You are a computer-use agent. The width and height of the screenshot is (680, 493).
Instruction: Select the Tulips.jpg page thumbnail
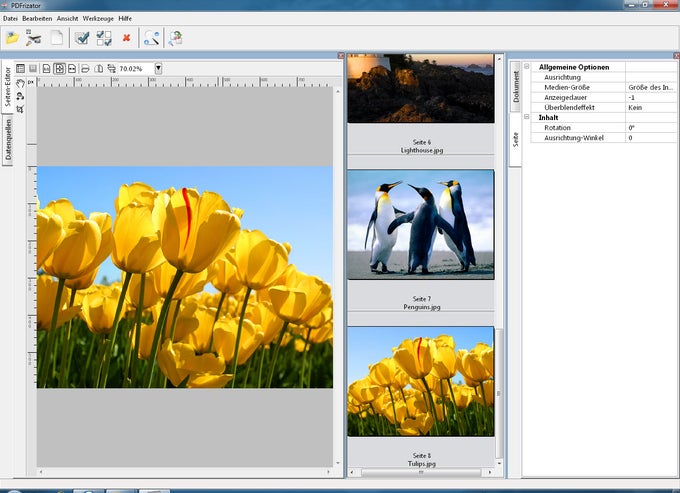pos(421,382)
